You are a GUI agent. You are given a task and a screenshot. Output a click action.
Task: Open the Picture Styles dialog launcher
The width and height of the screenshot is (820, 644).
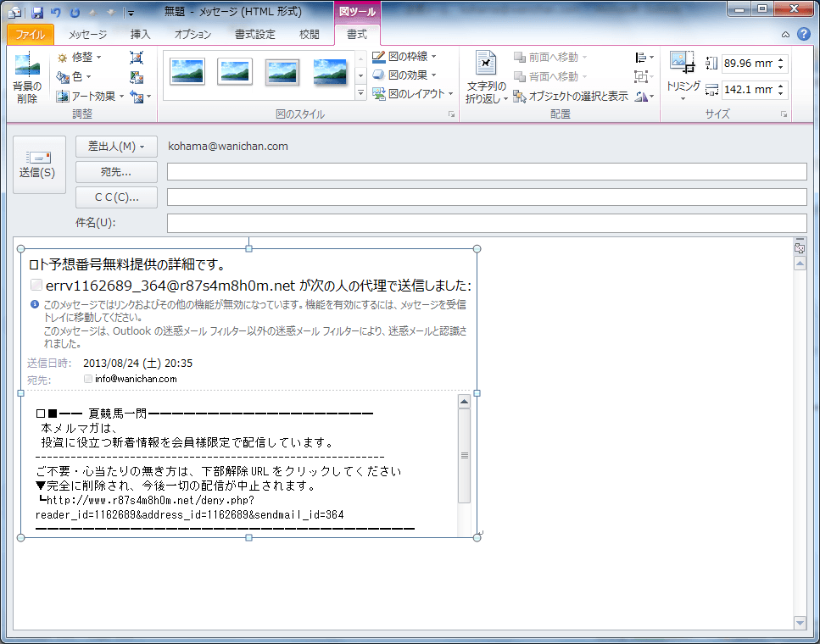pyautogui.click(x=452, y=114)
